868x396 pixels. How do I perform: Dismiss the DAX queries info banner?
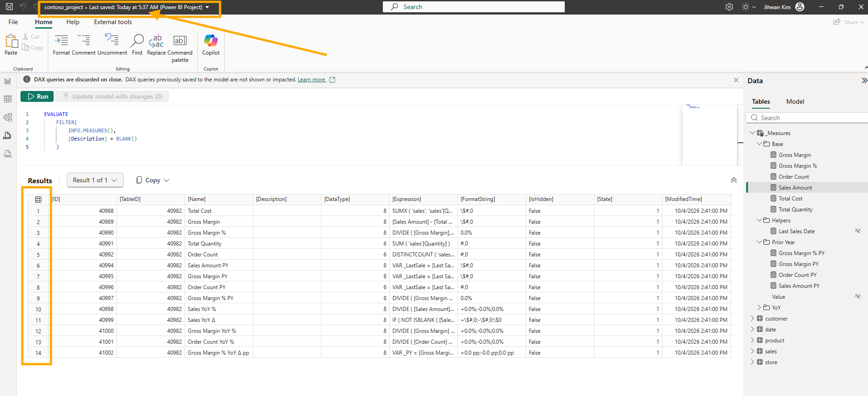(736, 80)
